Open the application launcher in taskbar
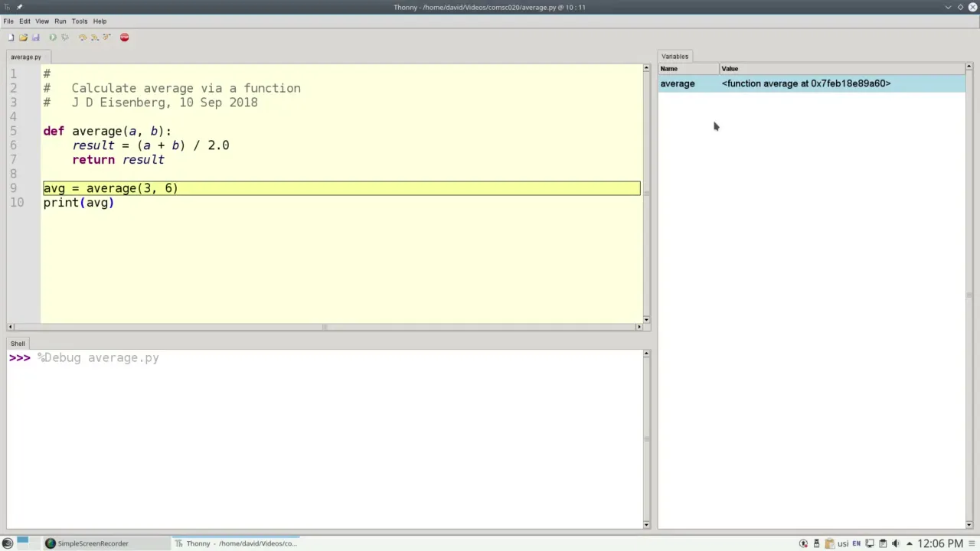Image resolution: width=980 pixels, height=551 pixels. 8,543
